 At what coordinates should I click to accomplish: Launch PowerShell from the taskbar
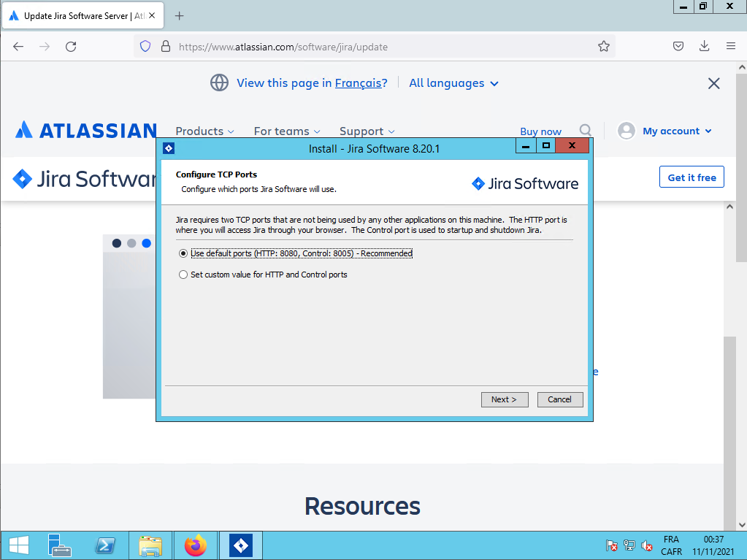coord(105,545)
